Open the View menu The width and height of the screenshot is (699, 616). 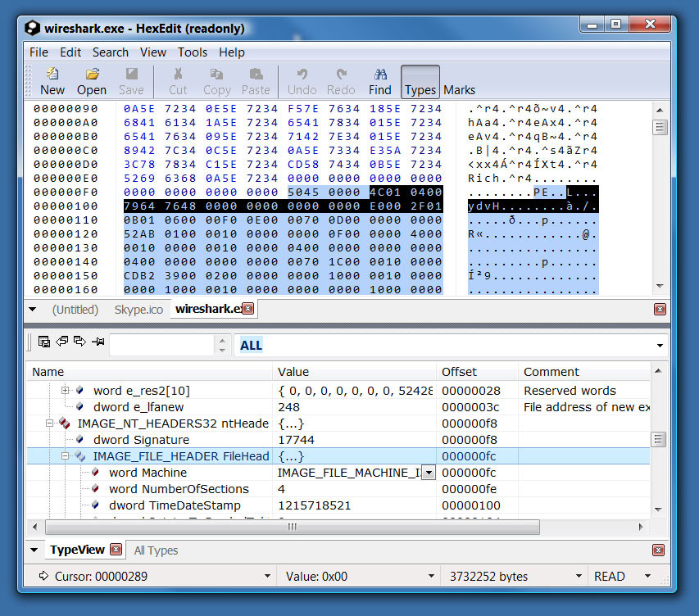click(x=153, y=52)
